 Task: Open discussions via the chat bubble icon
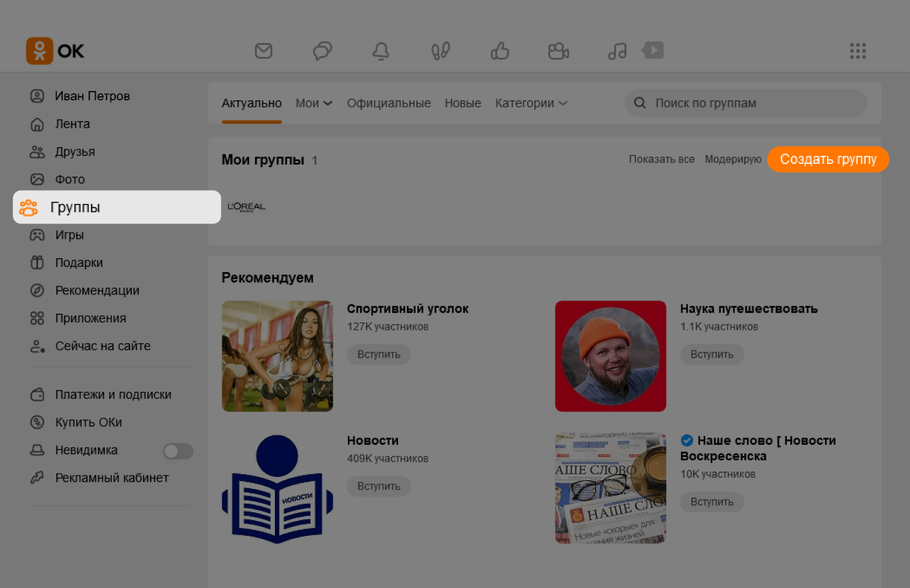(x=322, y=50)
